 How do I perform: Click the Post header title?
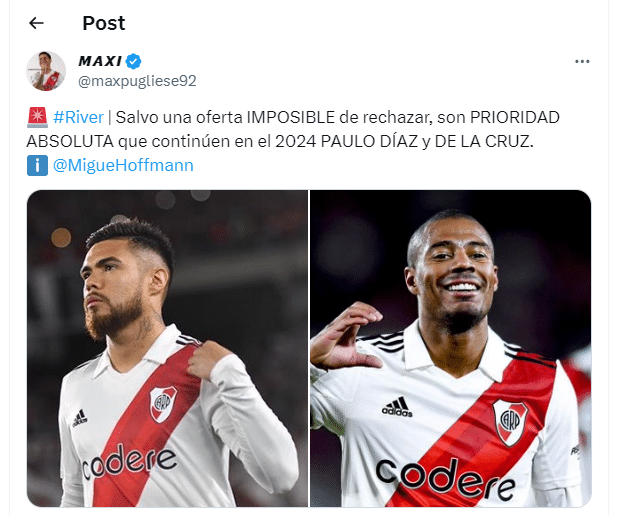[x=103, y=23]
